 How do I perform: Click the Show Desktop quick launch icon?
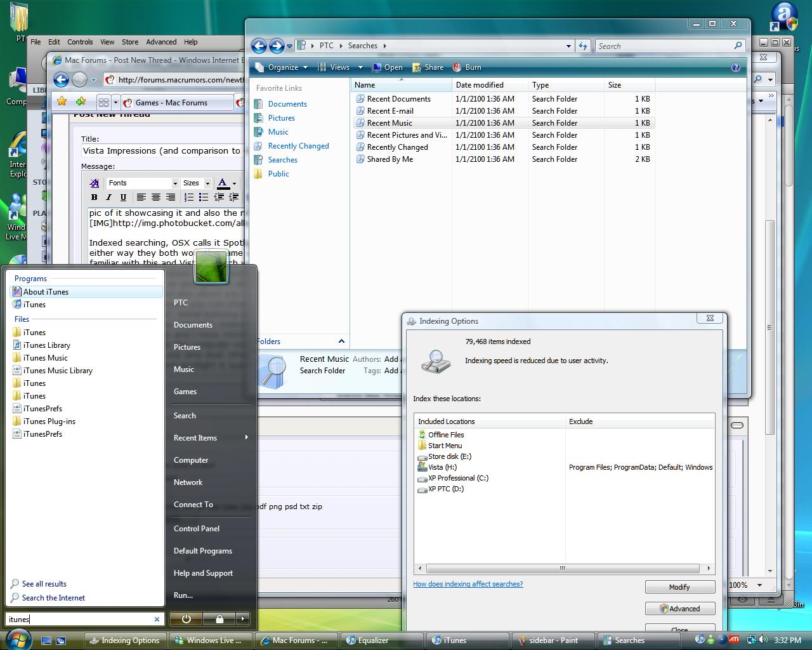(x=46, y=640)
